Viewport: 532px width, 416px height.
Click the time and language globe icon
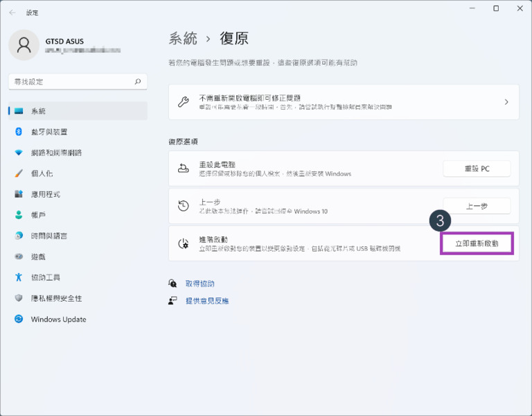(19, 235)
